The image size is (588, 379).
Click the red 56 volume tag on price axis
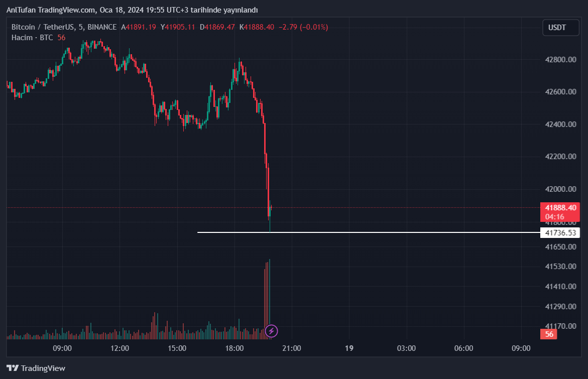point(549,334)
